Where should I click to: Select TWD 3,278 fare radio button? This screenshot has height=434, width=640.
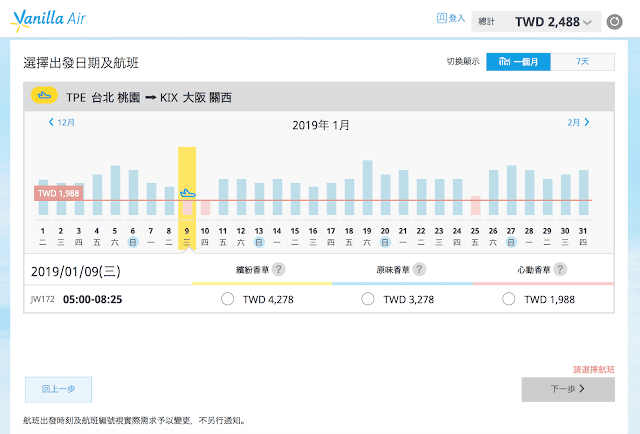[368, 299]
